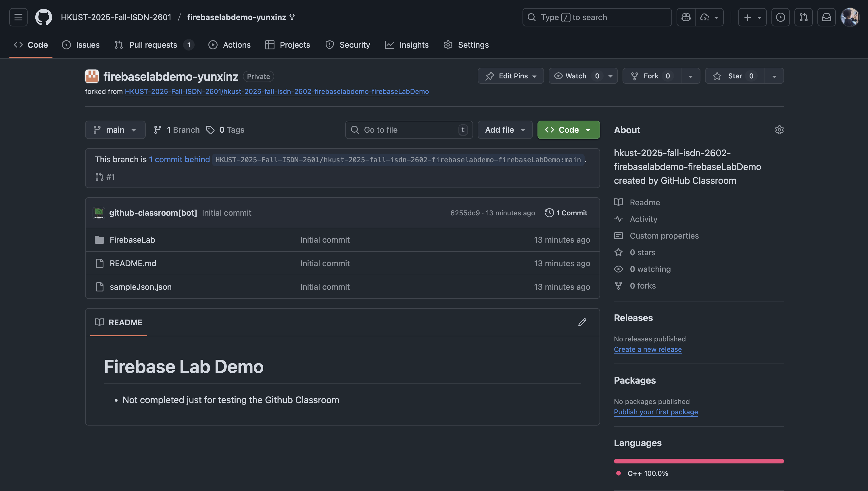Viewport: 868px width, 491px height.
Task: Expand the main branch selector dropdown
Action: point(115,130)
